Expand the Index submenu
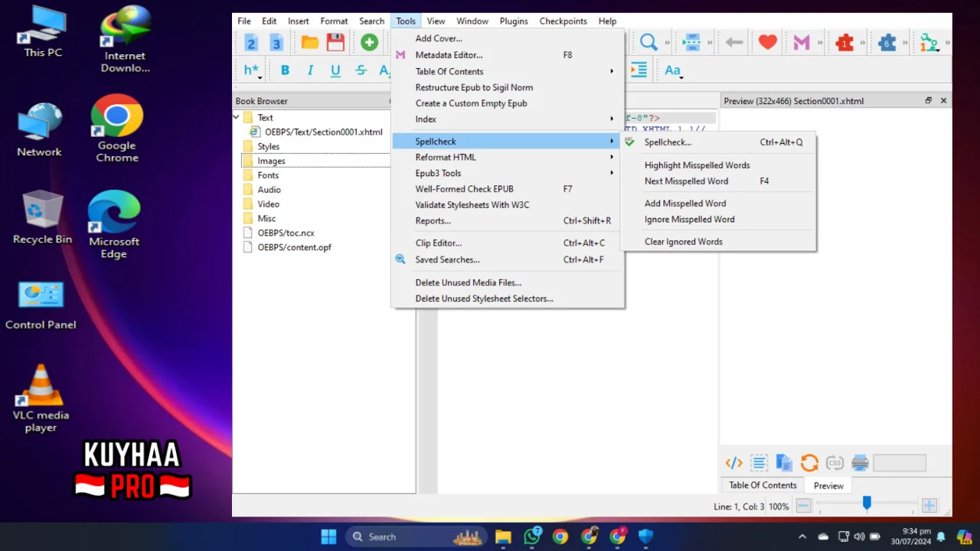This screenshot has height=551, width=980. point(508,119)
